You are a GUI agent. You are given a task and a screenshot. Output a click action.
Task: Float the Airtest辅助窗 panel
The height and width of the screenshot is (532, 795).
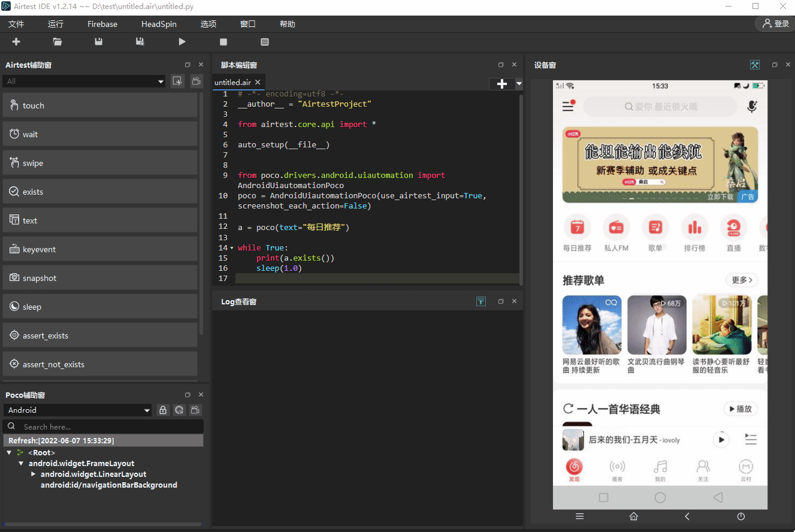coord(188,65)
